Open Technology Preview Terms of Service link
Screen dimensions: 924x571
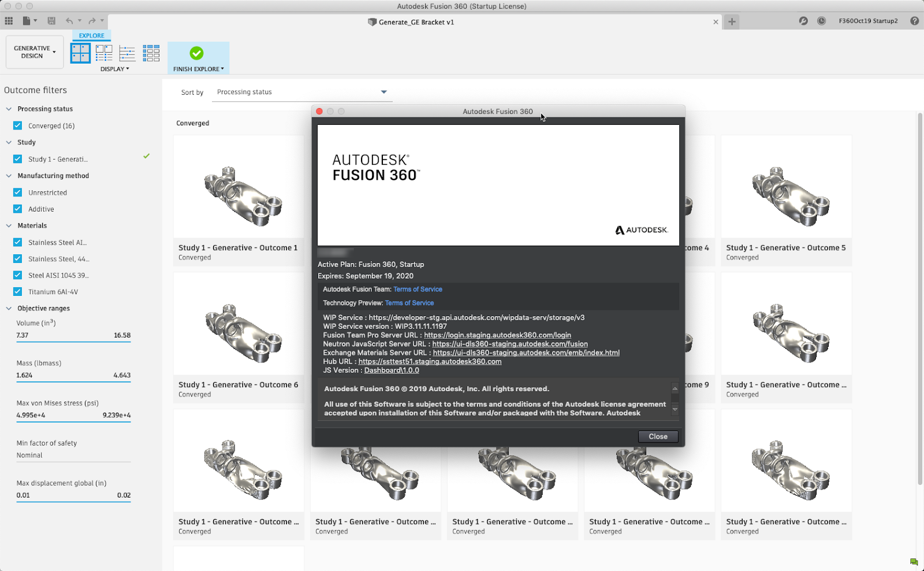point(409,303)
